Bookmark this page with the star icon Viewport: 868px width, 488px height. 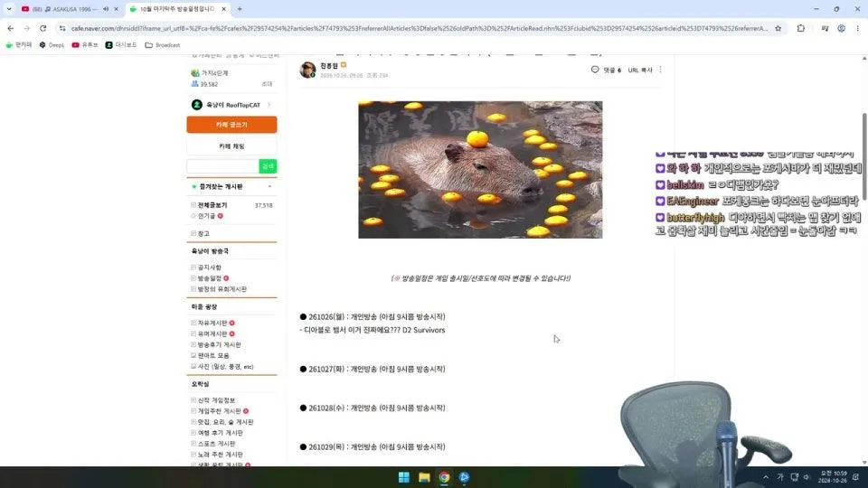tap(778, 28)
